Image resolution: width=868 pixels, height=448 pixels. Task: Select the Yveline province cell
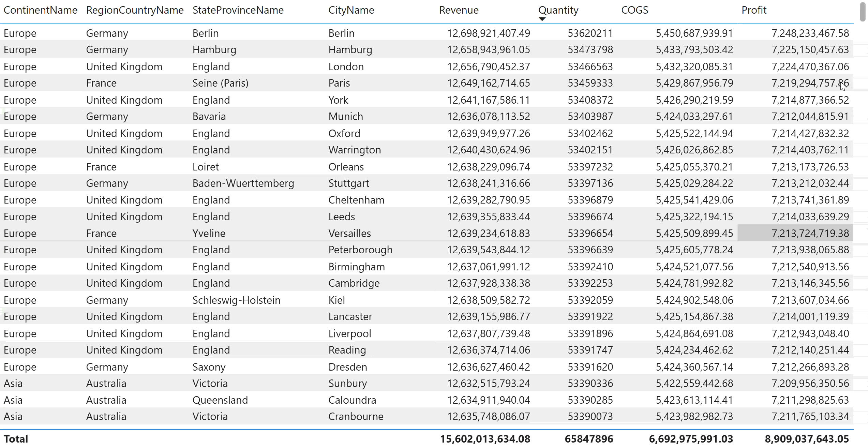pos(209,234)
